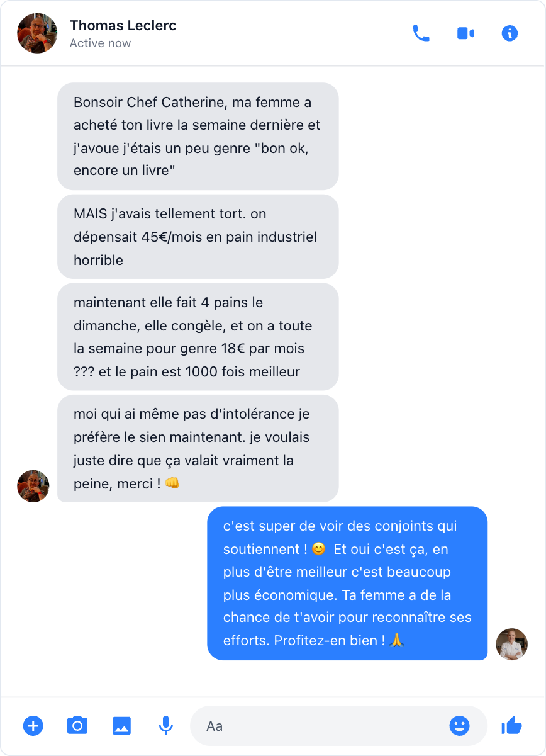This screenshot has width=546, height=756.
Task: Click the chef's avatar next to blue reply
Action: [x=512, y=644]
